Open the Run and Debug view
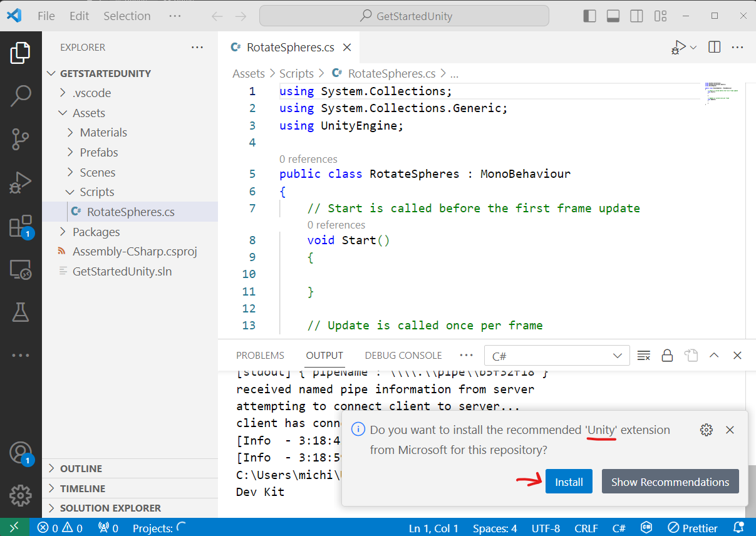Viewport: 756px width, 536px height. tap(21, 182)
